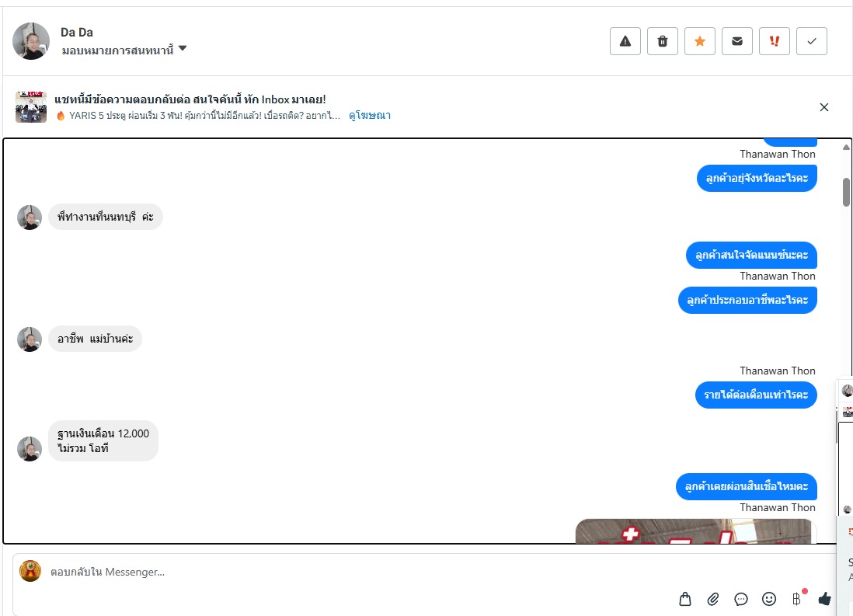Open the image message at chat bottom
853x616 pixels.
click(x=693, y=531)
